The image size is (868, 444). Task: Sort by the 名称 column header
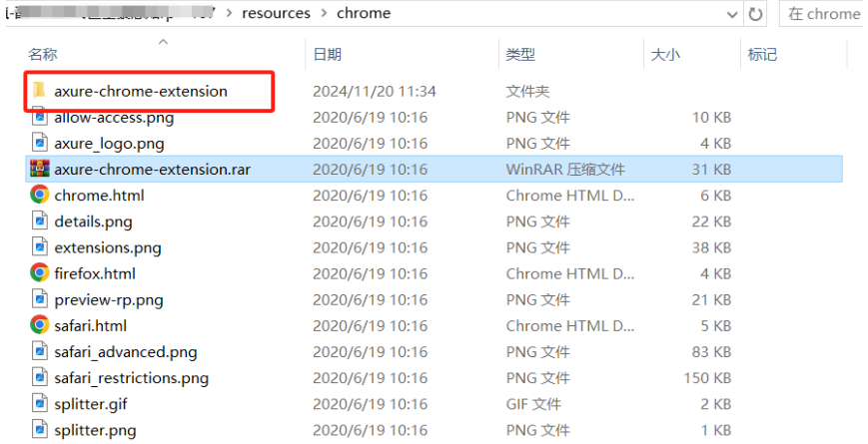click(43, 54)
